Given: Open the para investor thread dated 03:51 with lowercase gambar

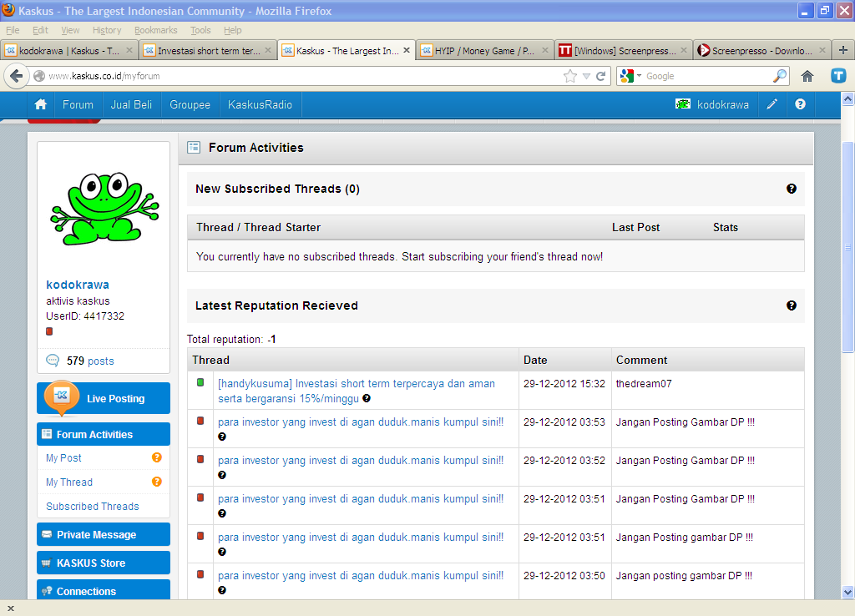Looking at the screenshot, I should [361, 537].
